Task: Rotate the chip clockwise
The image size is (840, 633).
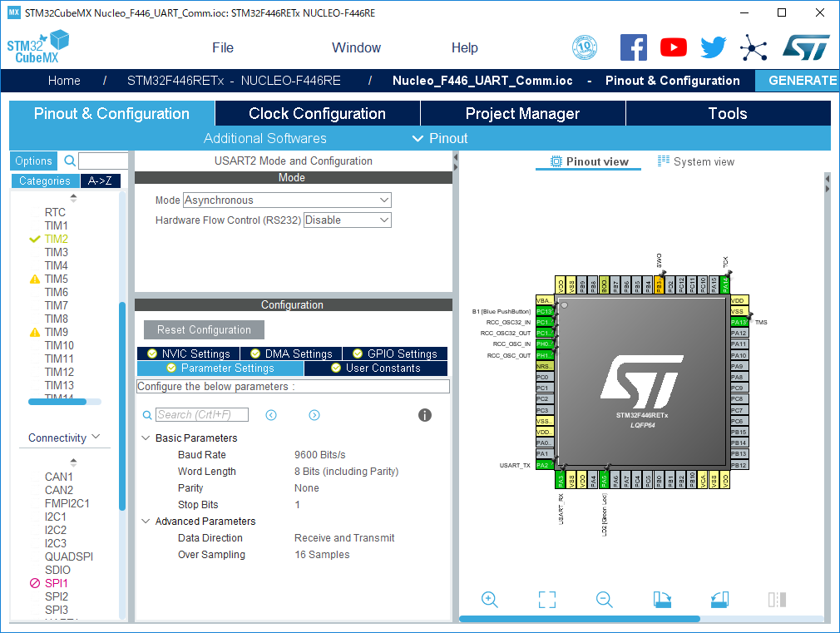Action: coord(662,599)
